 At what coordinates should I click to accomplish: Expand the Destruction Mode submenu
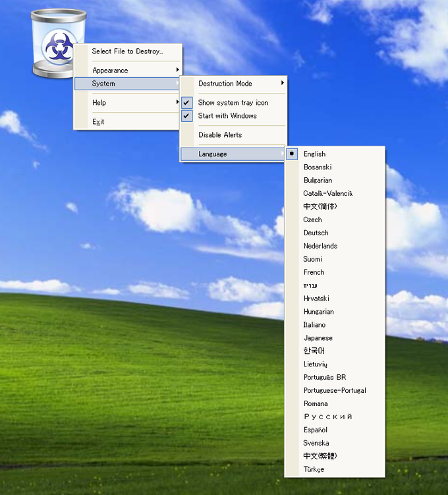233,84
